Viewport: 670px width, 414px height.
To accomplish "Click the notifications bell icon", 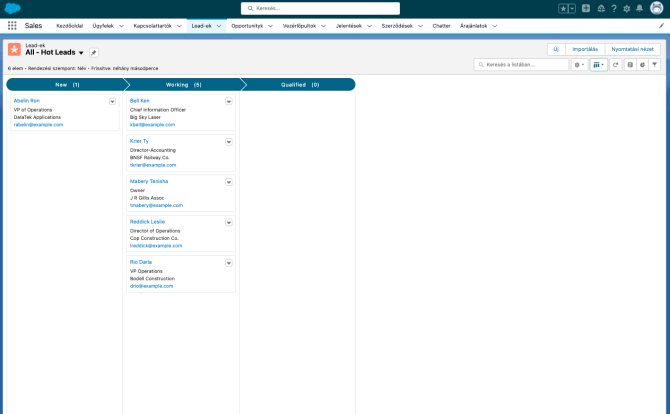I will click(x=639, y=8).
